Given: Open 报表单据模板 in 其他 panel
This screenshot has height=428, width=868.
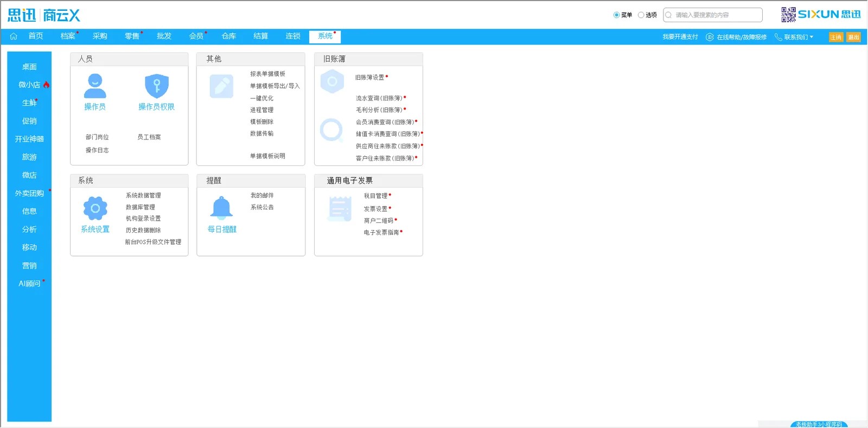Looking at the screenshot, I should pos(267,74).
